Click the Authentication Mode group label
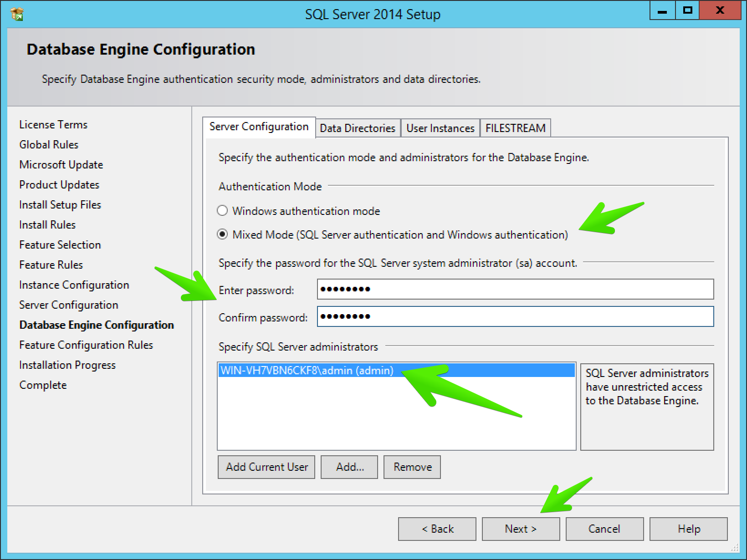Image resolution: width=747 pixels, height=560 pixels. tap(270, 187)
